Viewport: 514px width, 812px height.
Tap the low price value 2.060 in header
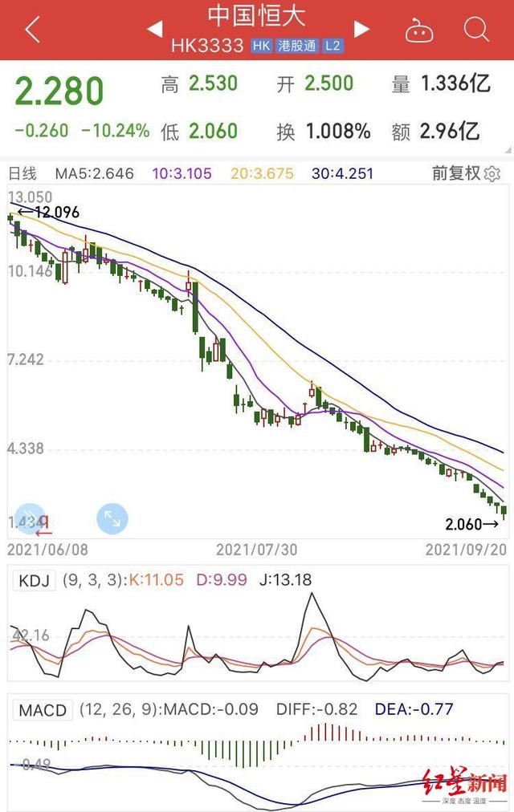pyautogui.click(x=213, y=131)
